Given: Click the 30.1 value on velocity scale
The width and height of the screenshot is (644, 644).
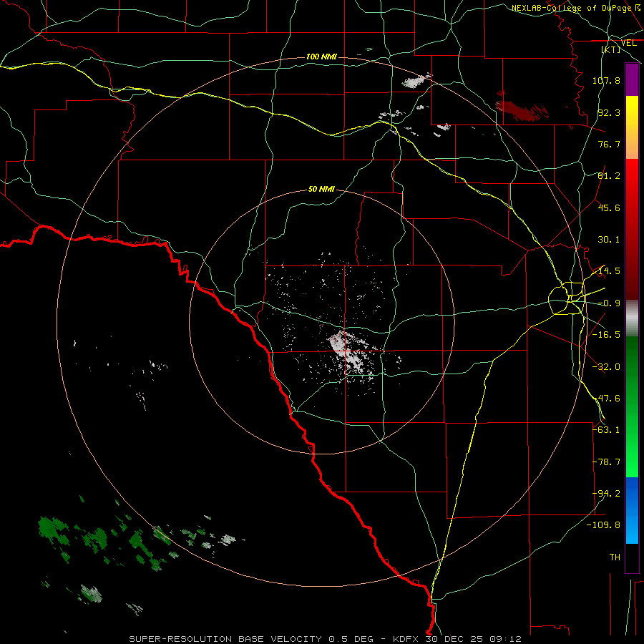Looking at the screenshot, I should tap(609, 240).
